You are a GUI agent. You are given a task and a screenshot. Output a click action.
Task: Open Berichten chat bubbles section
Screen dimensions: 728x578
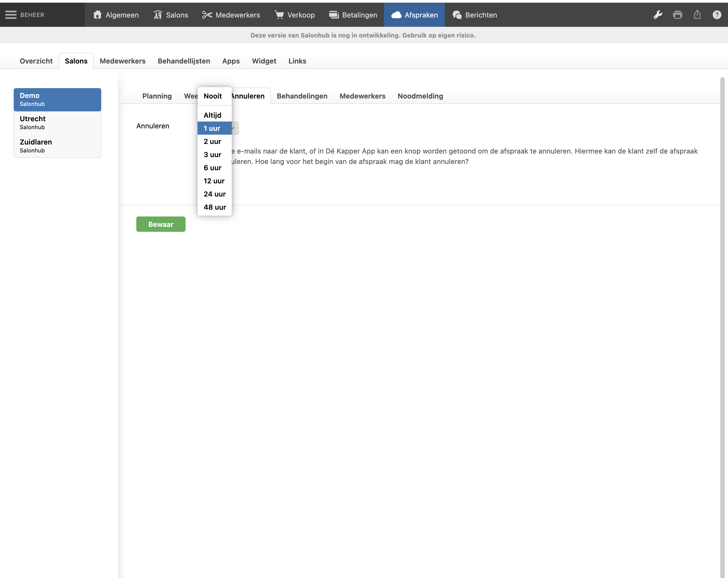point(474,15)
